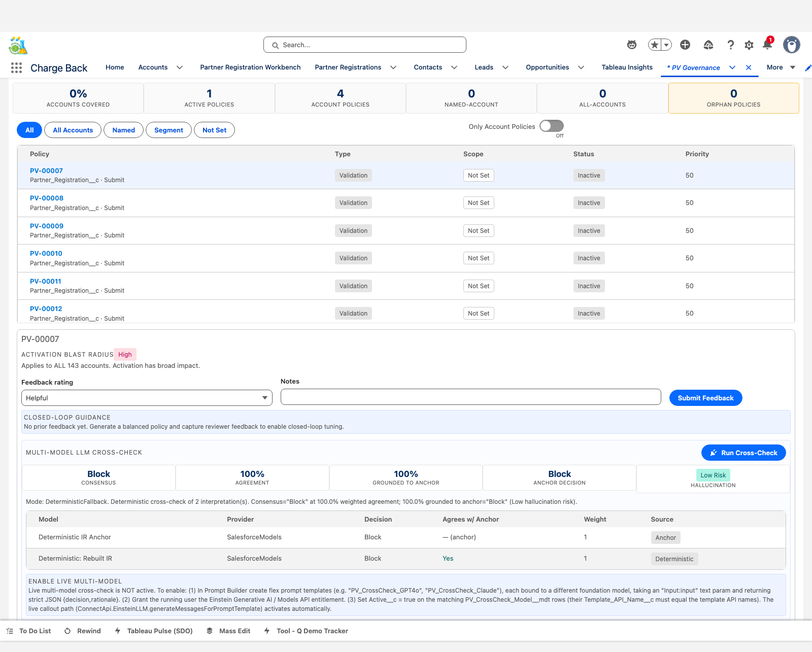Viewport: 812px width, 652px height.
Task: Open policy PV-00007 link
Action: (46, 171)
